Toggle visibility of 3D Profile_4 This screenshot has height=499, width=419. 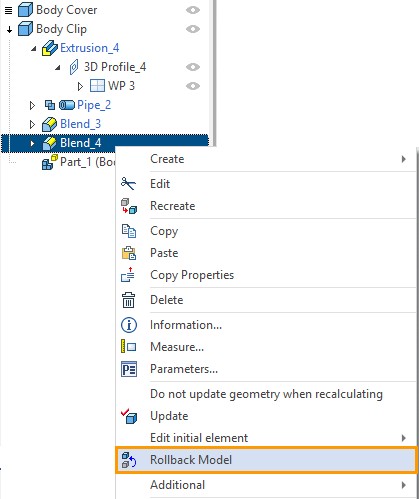coord(193,67)
